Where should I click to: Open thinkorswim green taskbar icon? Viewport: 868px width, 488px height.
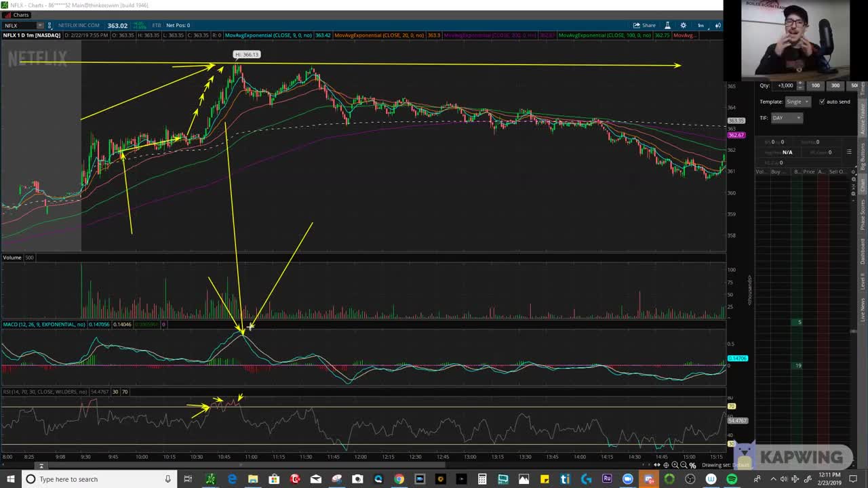pyautogui.click(x=210, y=479)
